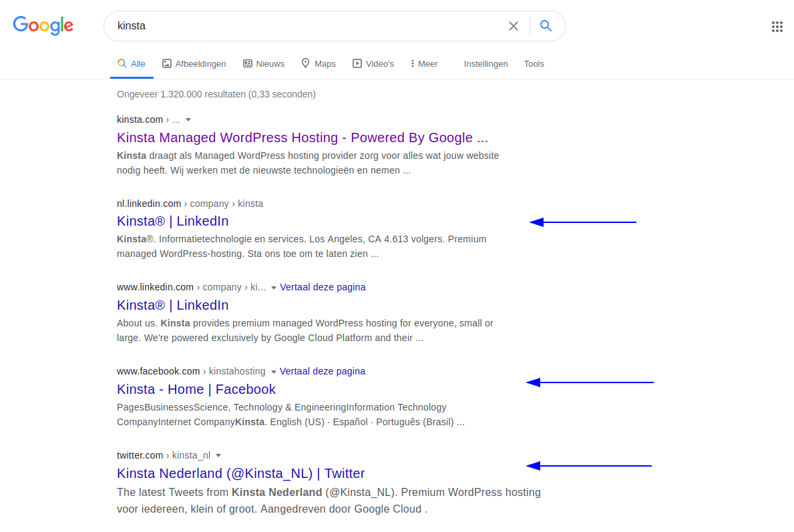Screen dimensions: 794x532
Task: Open the Nieuws tab
Action: click(264, 64)
